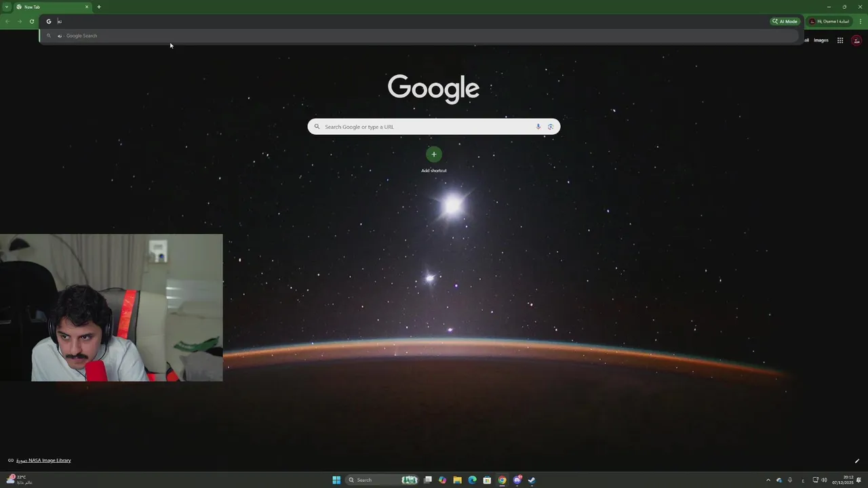The width and height of the screenshot is (868, 488).
Task: Open Task View on the taskbar
Action: (428, 480)
